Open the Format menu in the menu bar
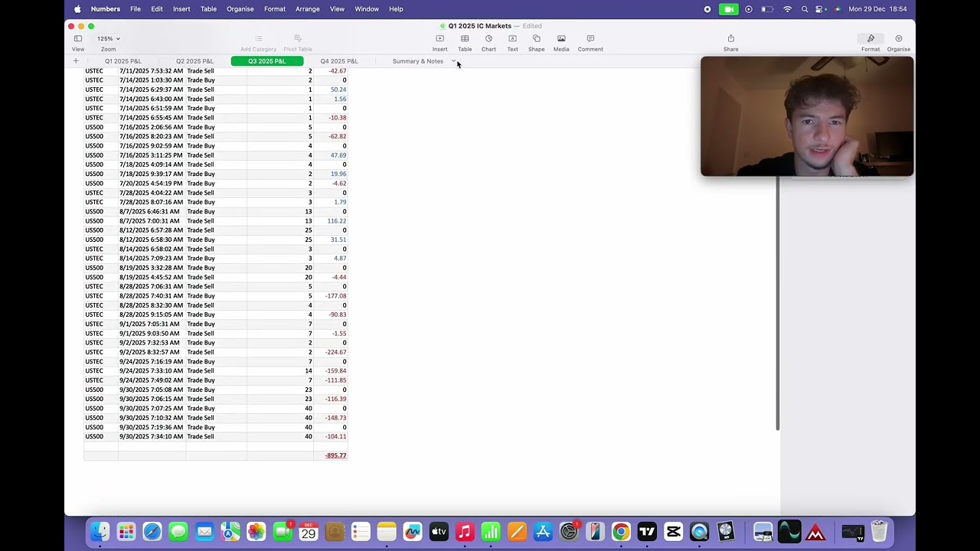This screenshot has width=980, height=551. (275, 9)
